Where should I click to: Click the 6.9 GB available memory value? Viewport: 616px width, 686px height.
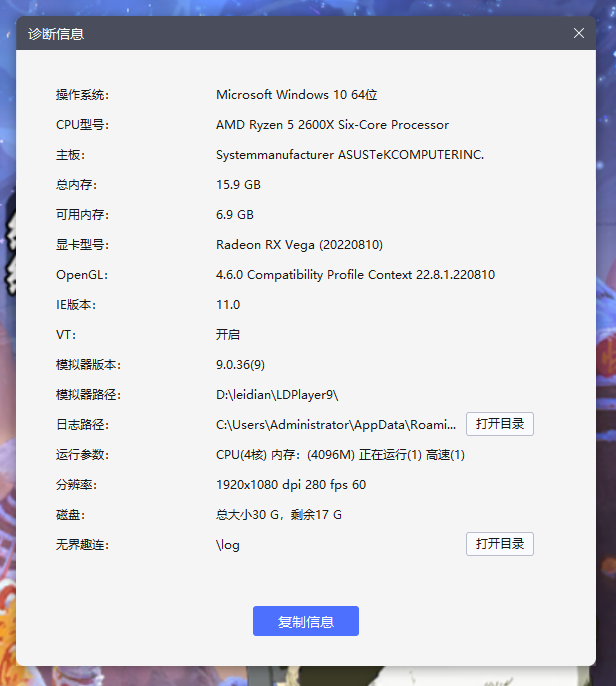pos(235,215)
